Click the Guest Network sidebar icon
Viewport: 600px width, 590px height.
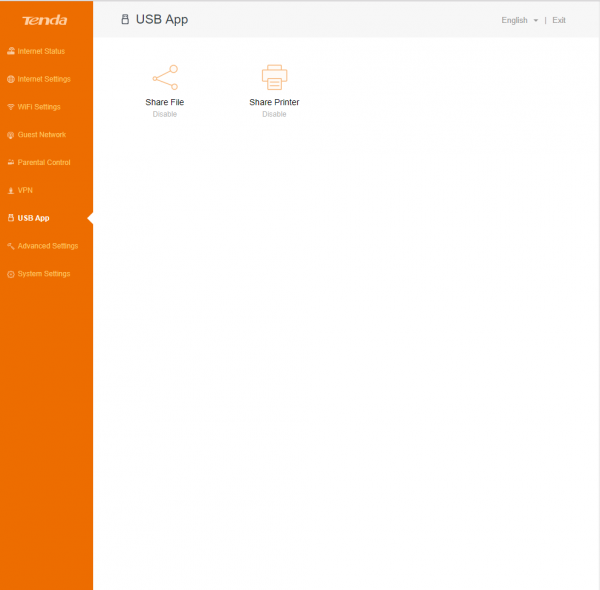coord(11,135)
